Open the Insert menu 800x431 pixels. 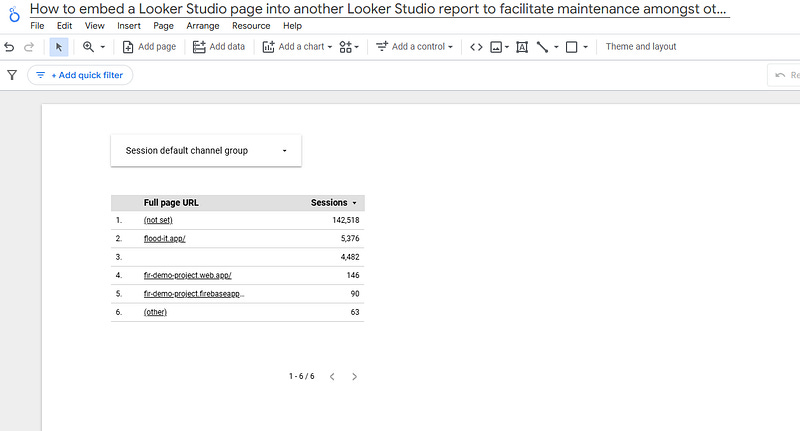129,26
